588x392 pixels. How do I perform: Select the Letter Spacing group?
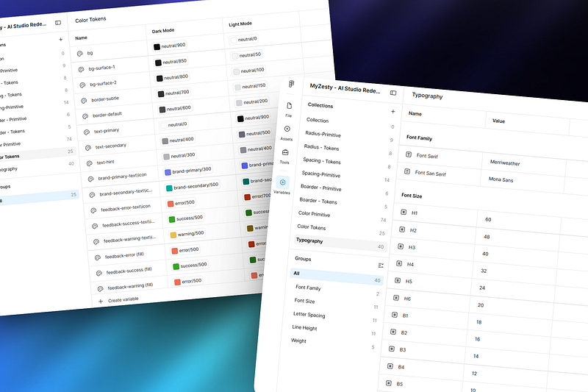coord(309,314)
